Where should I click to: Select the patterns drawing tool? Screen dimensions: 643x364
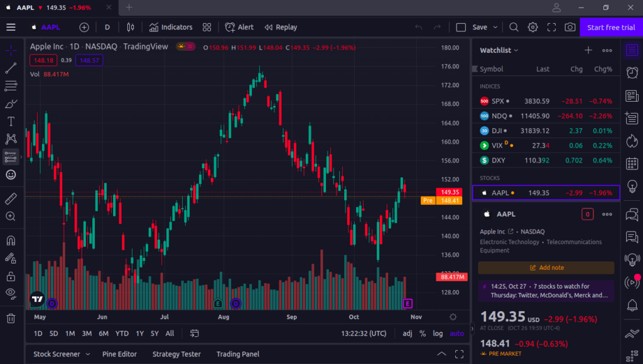tap(11, 139)
